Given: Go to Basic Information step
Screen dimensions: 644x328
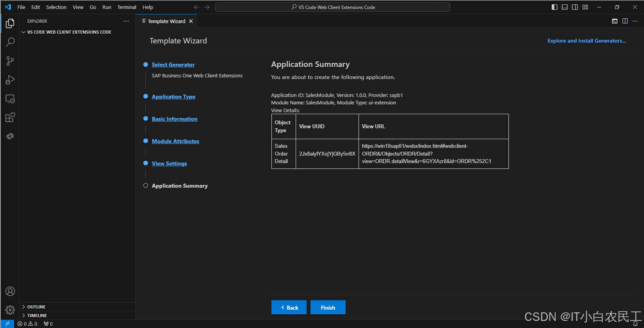Looking at the screenshot, I should coord(175,119).
